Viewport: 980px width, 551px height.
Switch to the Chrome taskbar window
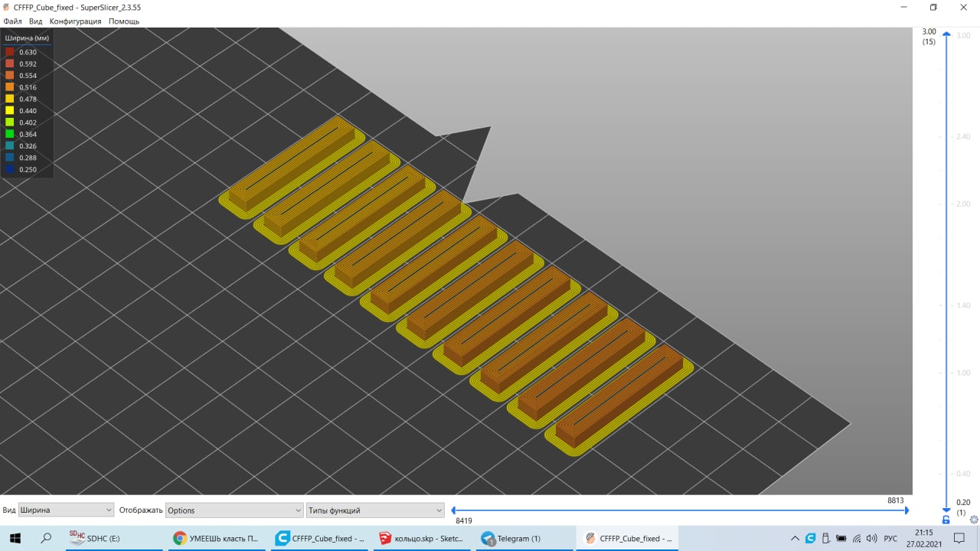coord(216,538)
